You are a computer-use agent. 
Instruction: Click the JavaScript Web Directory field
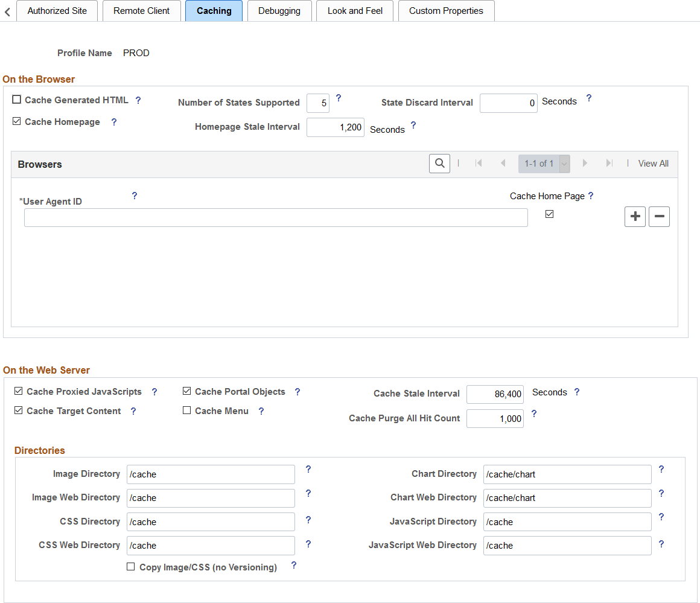click(x=567, y=546)
